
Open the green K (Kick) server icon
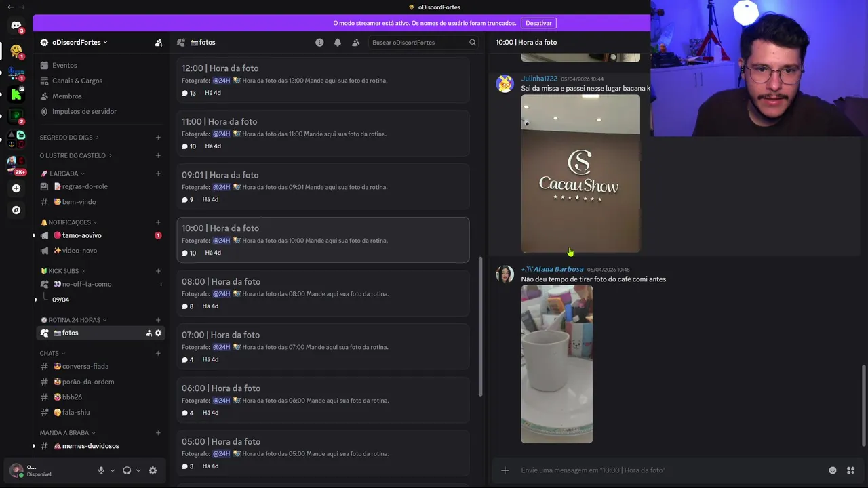coord(16,94)
